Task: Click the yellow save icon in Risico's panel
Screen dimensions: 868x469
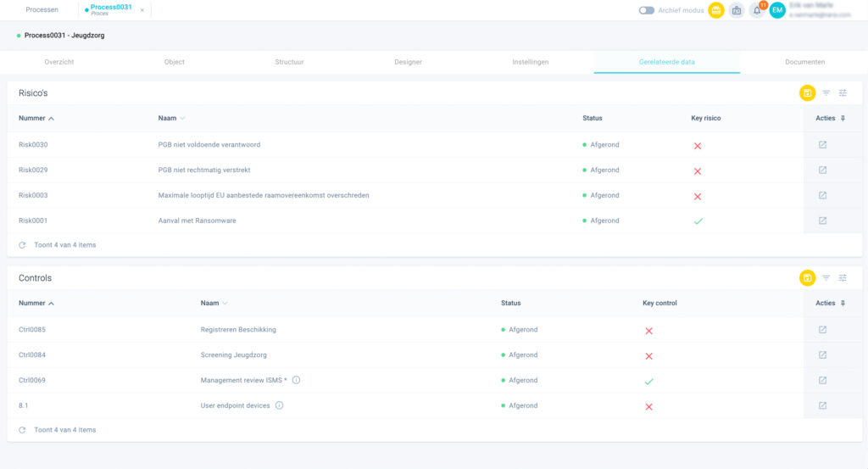Action: coord(807,92)
